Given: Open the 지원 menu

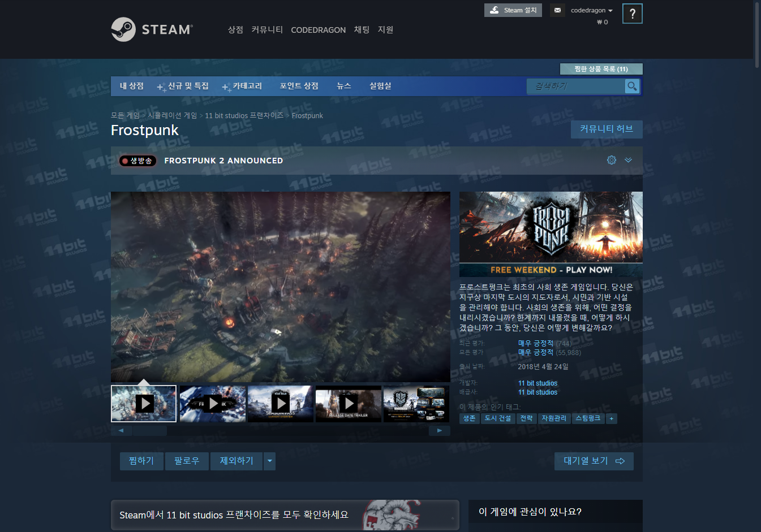Looking at the screenshot, I should 385,29.
